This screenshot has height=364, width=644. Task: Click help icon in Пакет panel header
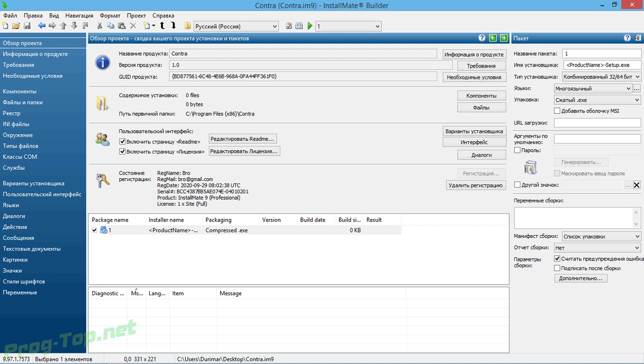click(627, 38)
